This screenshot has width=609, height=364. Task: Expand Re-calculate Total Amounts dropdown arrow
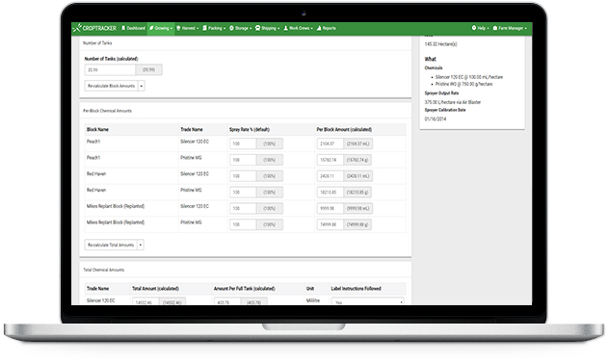coord(141,245)
